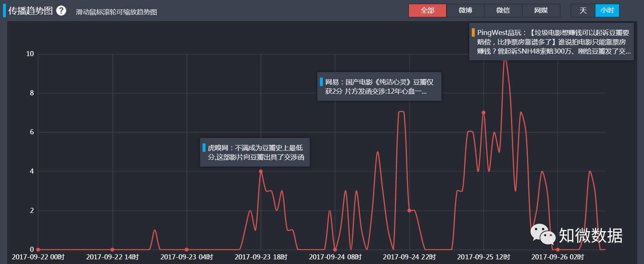644x264 pixels.
Task: Select data point at 2017-09-24 08时
Action: (x=335, y=250)
